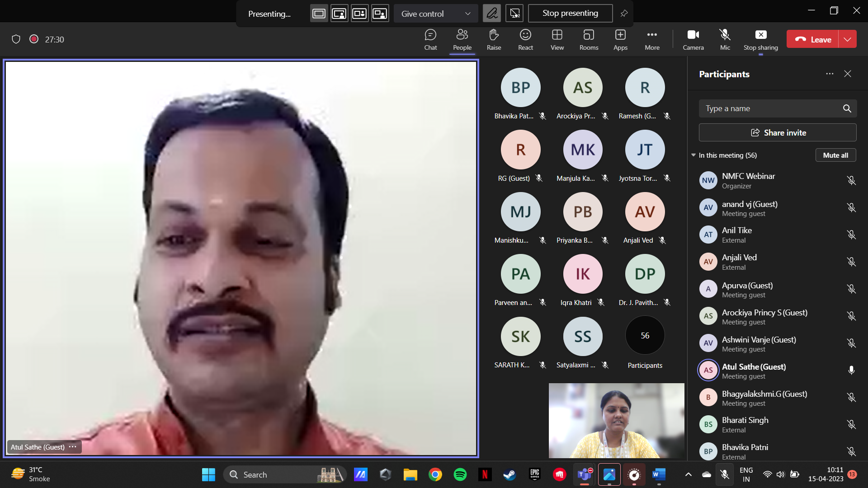Open More actions menu
The height and width of the screenshot is (488, 868).
[652, 39]
